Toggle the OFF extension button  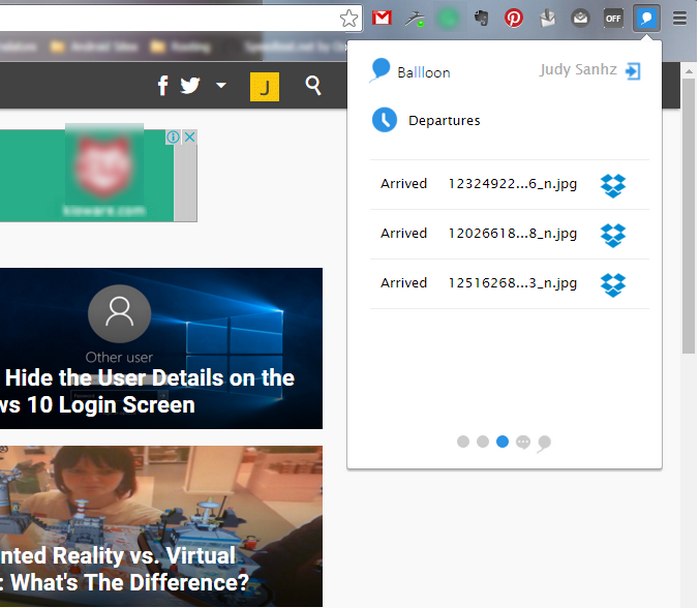click(613, 18)
